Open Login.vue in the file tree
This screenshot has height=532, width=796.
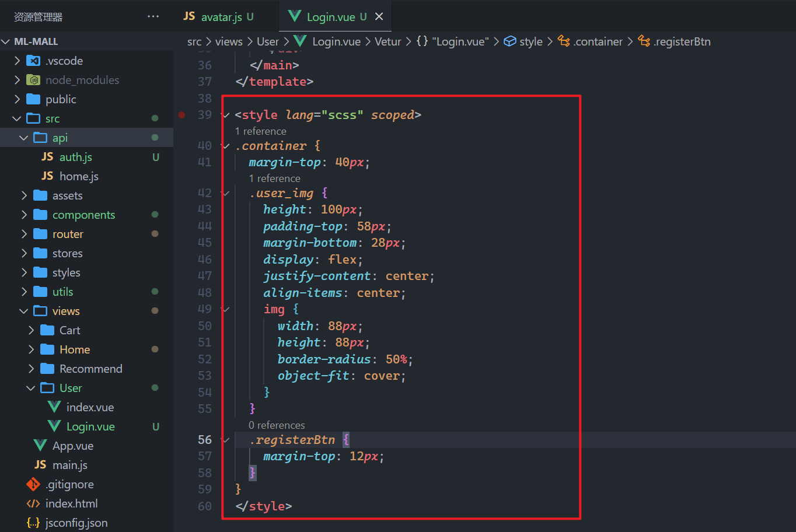86,426
